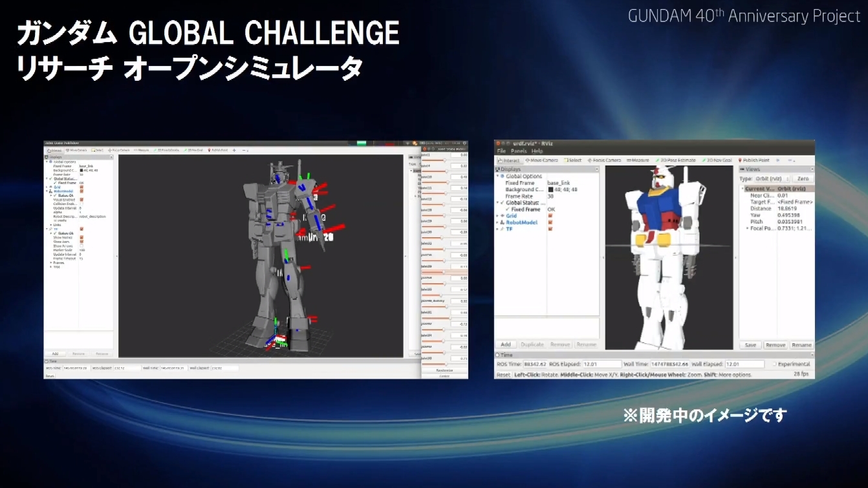Screen dimensions: 868x488
Task: Click the Add button under right Displays panel
Action: pos(506,345)
